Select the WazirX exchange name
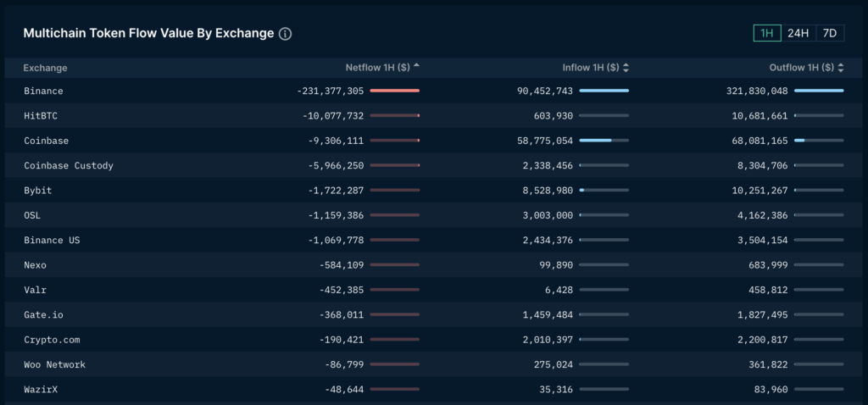 (41, 390)
